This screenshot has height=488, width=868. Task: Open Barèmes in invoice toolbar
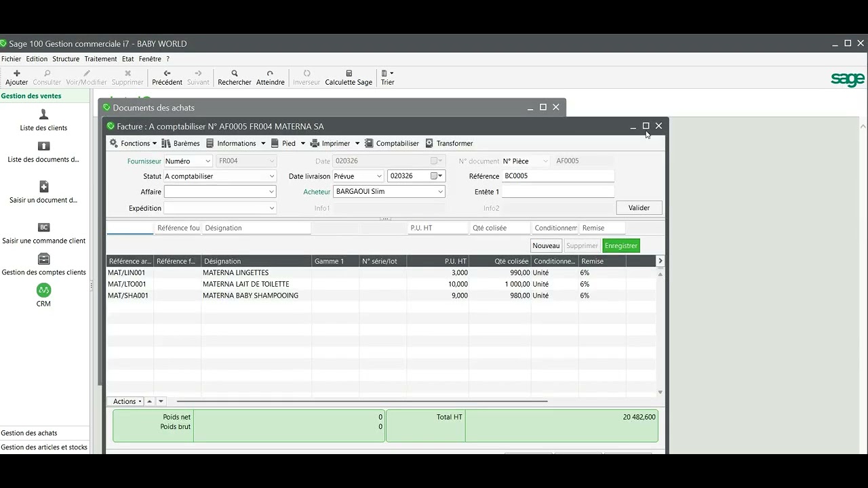(x=180, y=143)
